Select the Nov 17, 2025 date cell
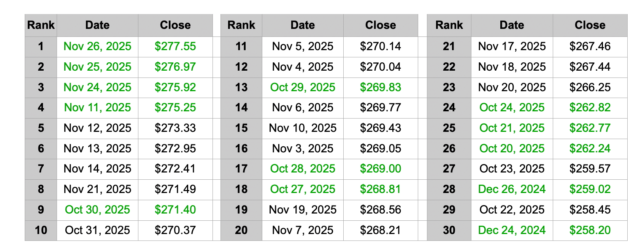This screenshot has height=250, width=644. tap(512, 46)
